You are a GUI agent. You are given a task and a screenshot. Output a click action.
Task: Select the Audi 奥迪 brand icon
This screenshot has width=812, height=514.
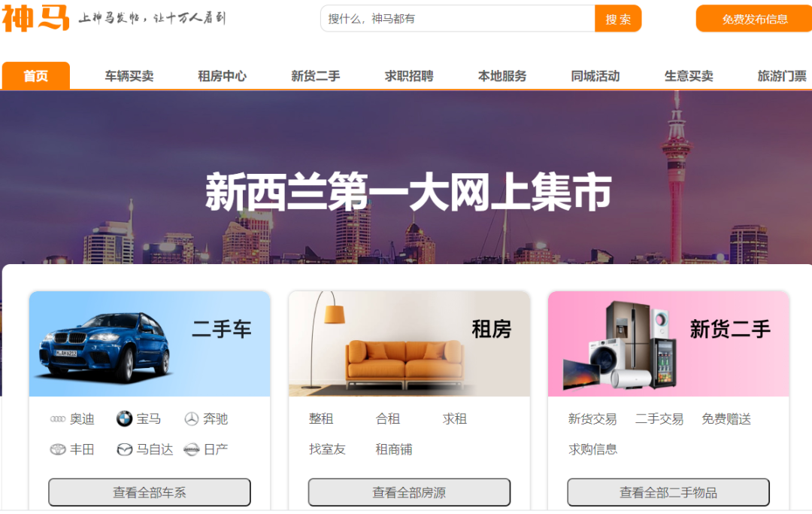click(x=57, y=419)
